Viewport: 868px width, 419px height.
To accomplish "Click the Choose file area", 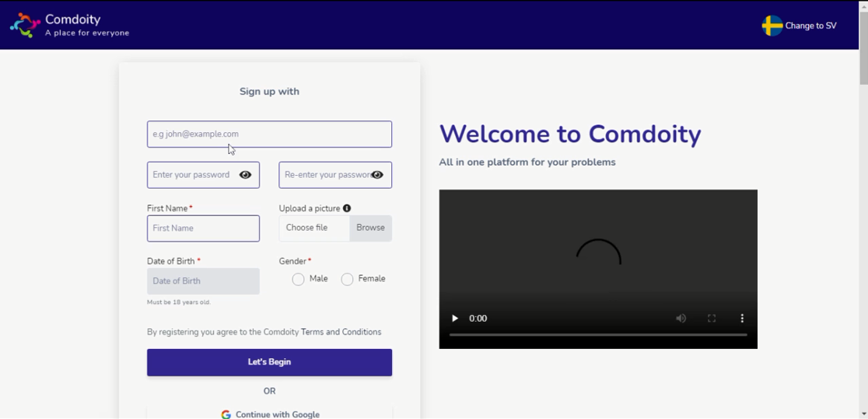I will (314, 228).
